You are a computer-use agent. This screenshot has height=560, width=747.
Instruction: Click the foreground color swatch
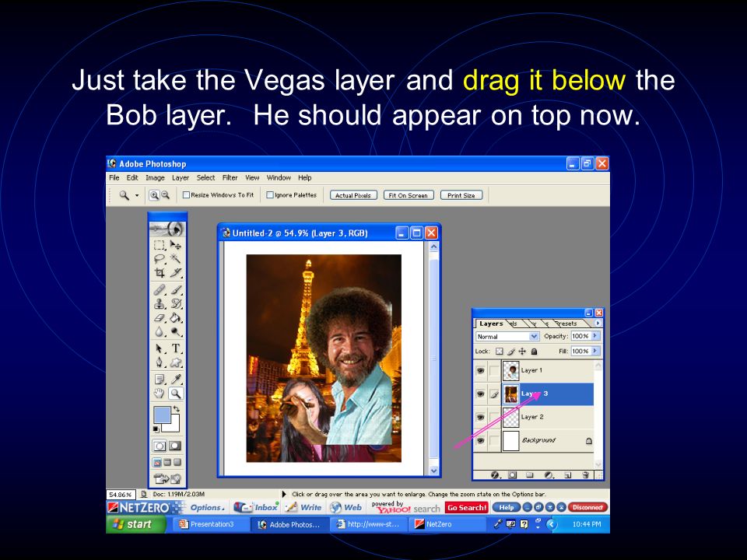(162, 415)
